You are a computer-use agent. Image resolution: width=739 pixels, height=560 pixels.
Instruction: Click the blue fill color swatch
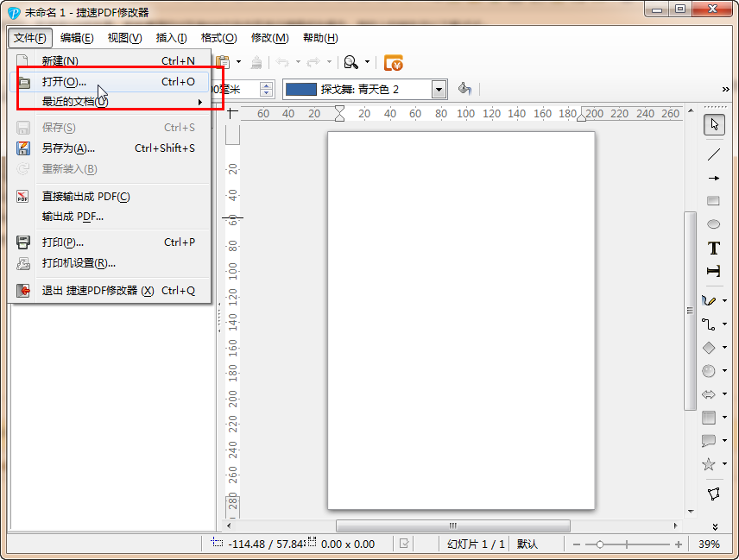tap(301, 90)
